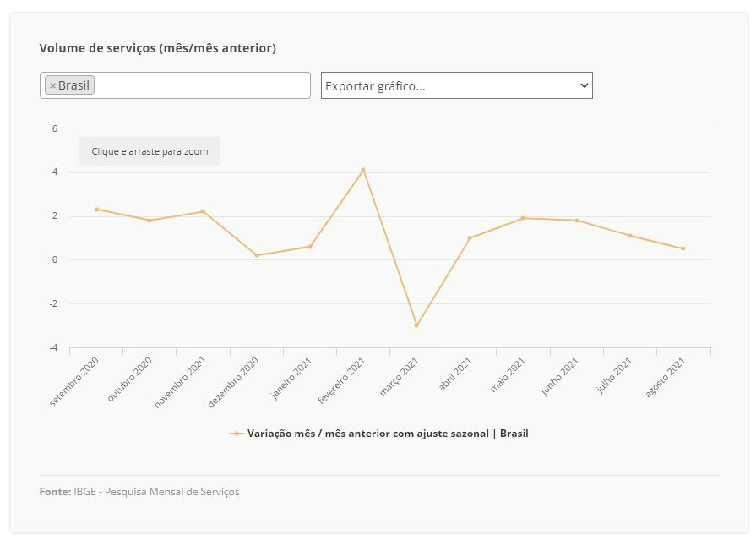Toggle the Variação mês / mês anterior legend series
The image size is (756, 540).
pos(388,434)
